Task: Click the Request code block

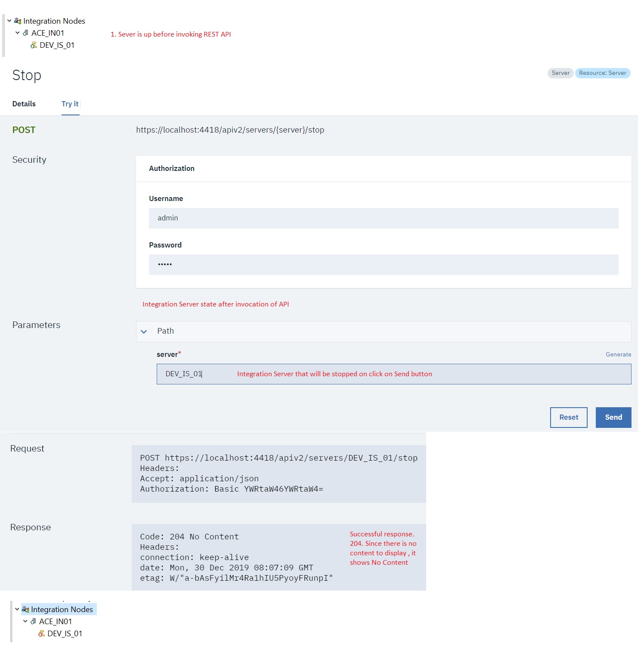Action: (278, 473)
